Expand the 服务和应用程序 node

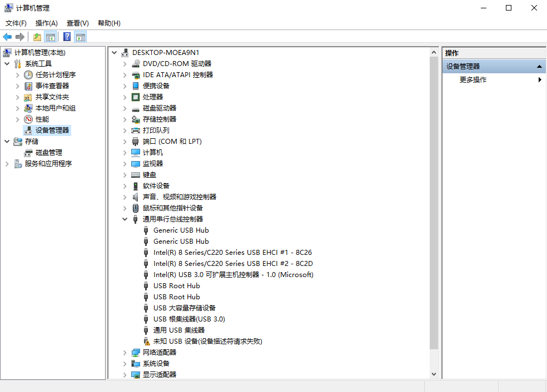[x=7, y=164]
